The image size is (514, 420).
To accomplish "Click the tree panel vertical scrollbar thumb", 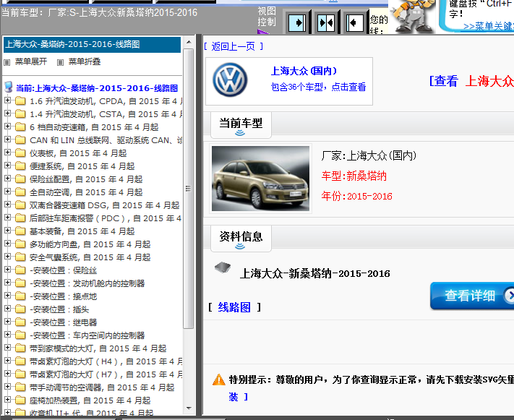I will tap(188, 189).
